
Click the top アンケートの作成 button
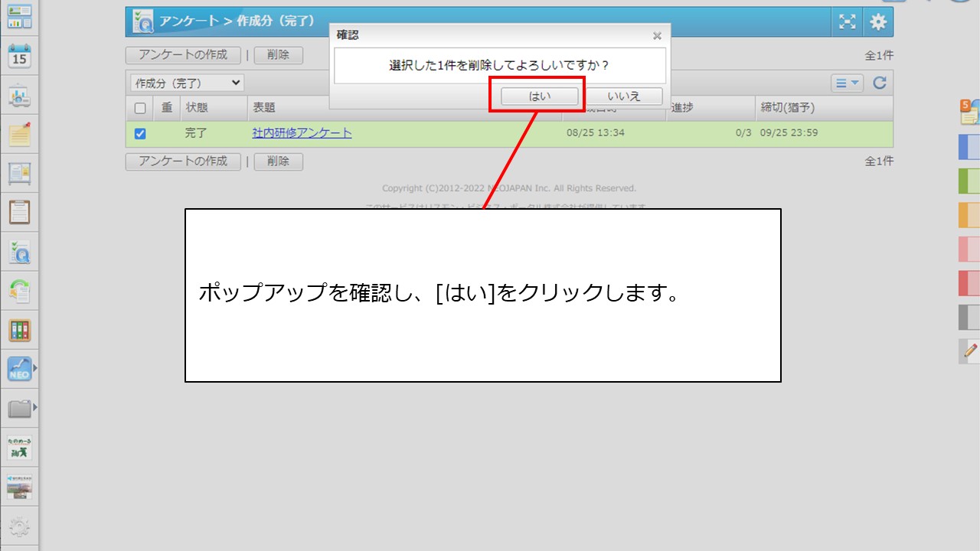point(183,55)
